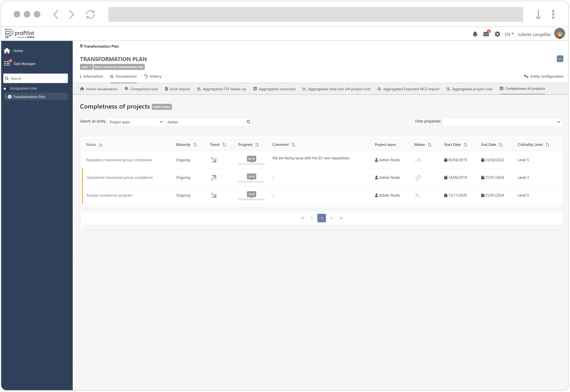Switch to the History tab
This screenshot has width=570, height=392.
(x=153, y=76)
